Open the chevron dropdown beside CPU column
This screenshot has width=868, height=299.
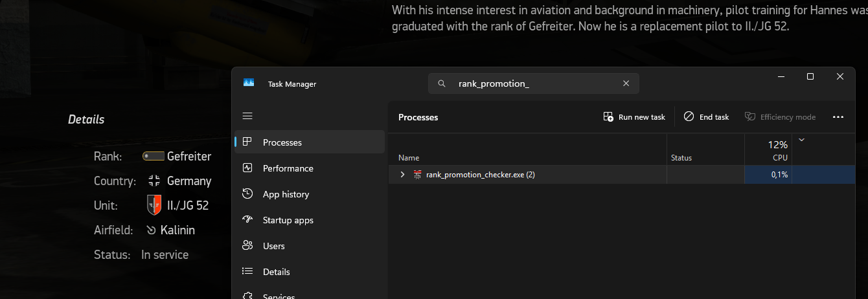pyautogui.click(x=802, y=140)
